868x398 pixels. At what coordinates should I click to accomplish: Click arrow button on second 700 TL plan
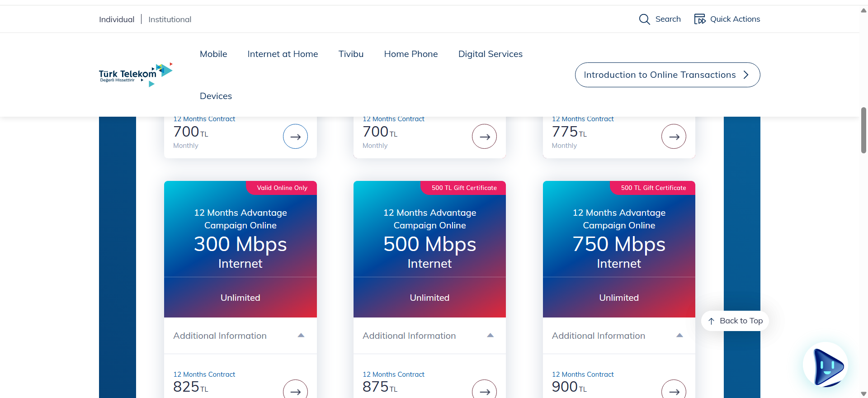[484, 137]
